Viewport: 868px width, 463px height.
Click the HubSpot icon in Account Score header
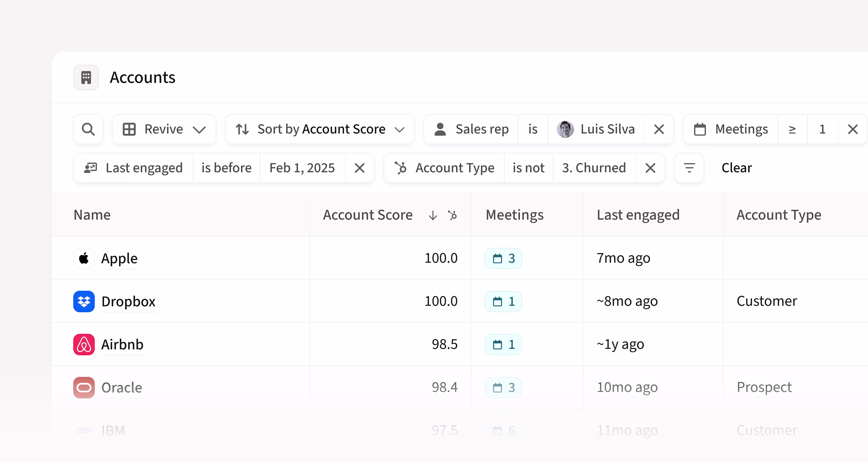453,215
